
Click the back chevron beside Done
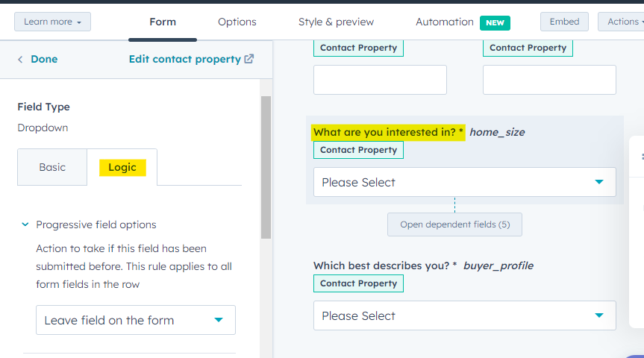(x=20, y=60)
